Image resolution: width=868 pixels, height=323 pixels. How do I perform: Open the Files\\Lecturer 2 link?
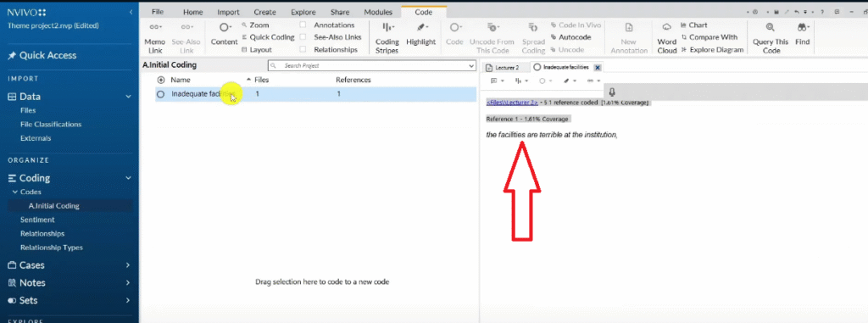[x=512, y=103]
